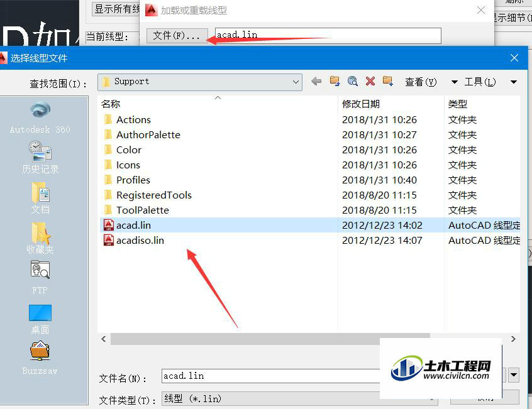Open Buzzsaw location in sidebar

pos(40,358)
